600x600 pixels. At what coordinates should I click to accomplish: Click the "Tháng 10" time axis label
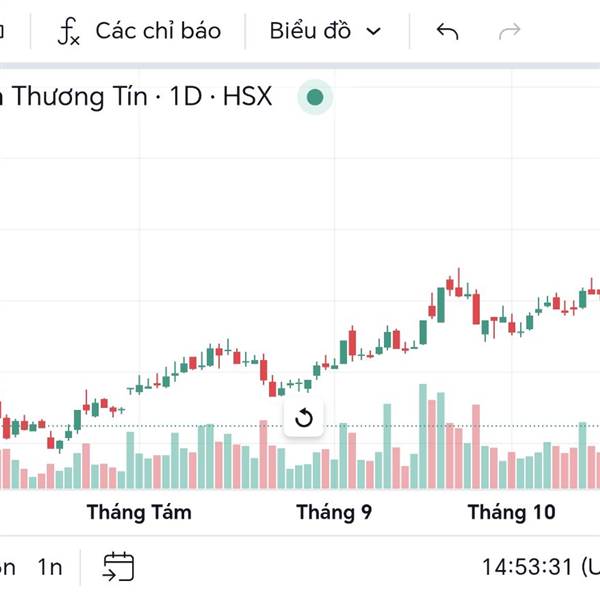pos(511,513)
